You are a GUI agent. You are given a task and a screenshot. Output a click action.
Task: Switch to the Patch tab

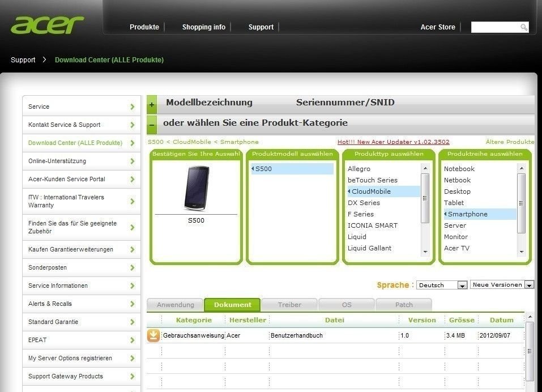(404, 305)
